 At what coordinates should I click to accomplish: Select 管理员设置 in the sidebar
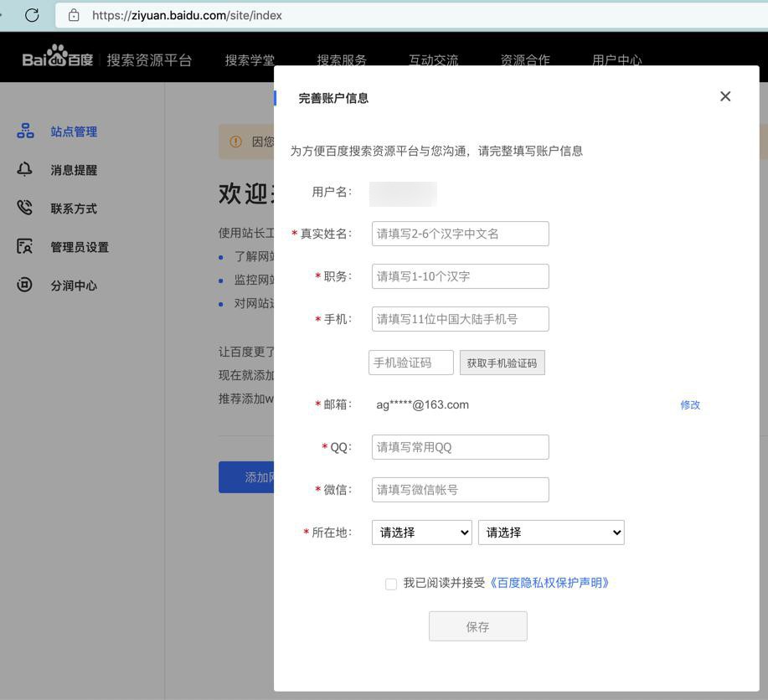pyautogui.click(x=80, y=247)
